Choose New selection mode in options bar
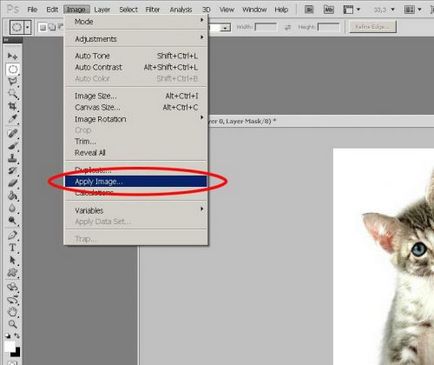Screen dimensions: 434x365 [x=42, y=27]
